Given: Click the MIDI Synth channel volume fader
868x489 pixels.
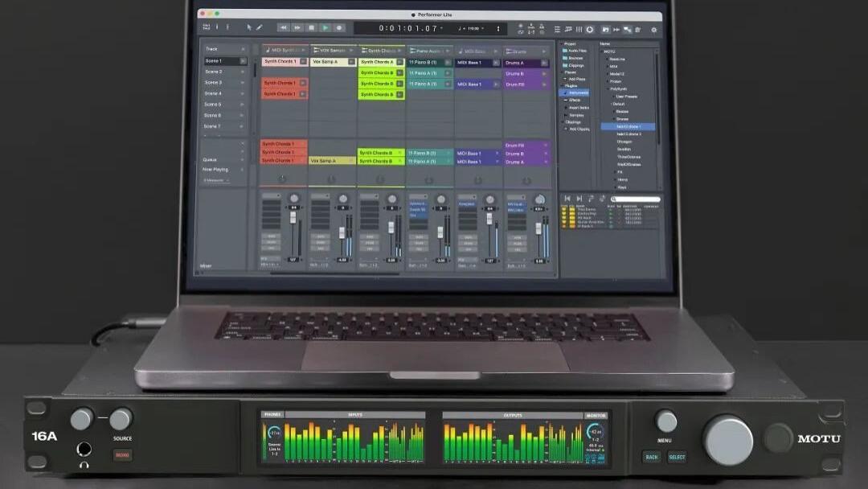Looking at the screenshot, I should (x=293, y=216).
